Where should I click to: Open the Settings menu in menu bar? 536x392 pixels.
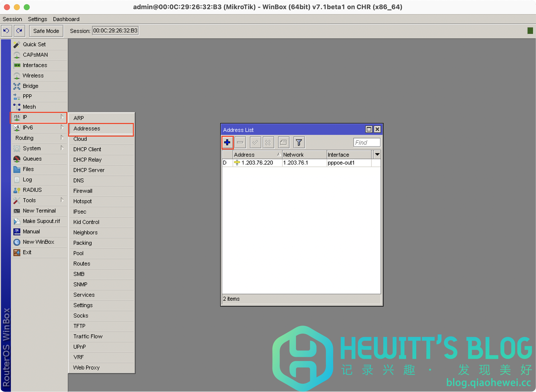[38, 19]
